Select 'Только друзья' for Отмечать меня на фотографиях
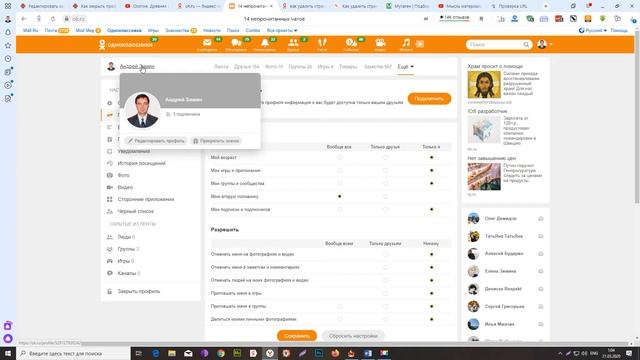Viewport: 640px width, 360px height. 385,254
